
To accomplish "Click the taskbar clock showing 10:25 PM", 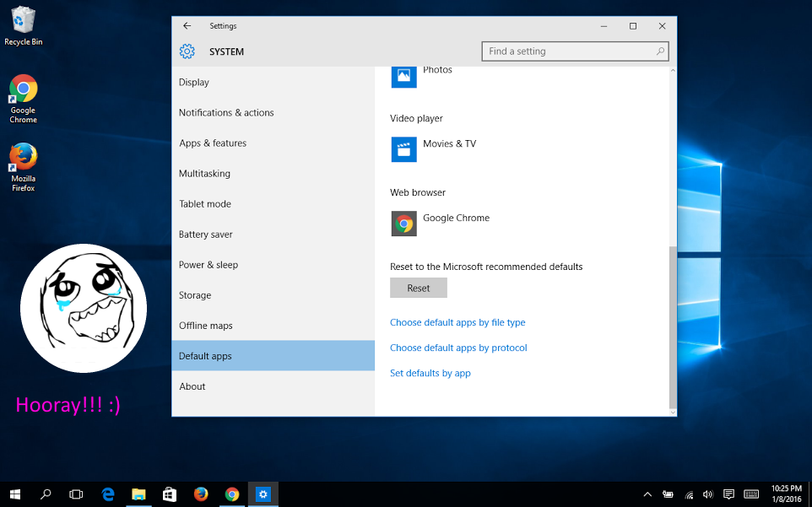I will pos(786,494).
